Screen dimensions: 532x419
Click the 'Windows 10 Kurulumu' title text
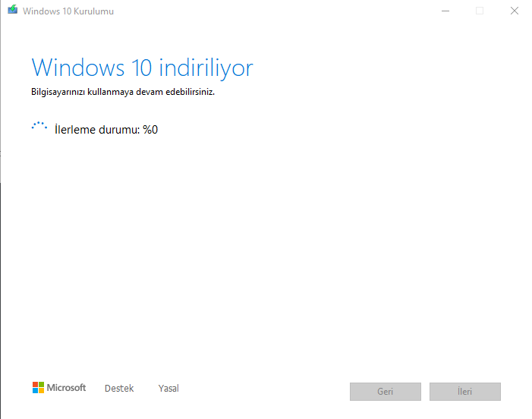click(x=68, y=11)
